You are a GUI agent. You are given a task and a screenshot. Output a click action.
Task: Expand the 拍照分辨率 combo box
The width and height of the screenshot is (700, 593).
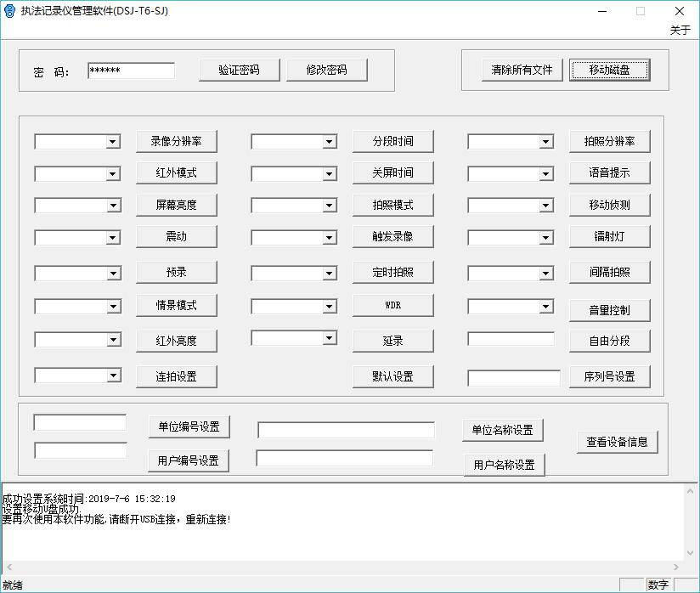pyautogui.click(x=546, y=142)
